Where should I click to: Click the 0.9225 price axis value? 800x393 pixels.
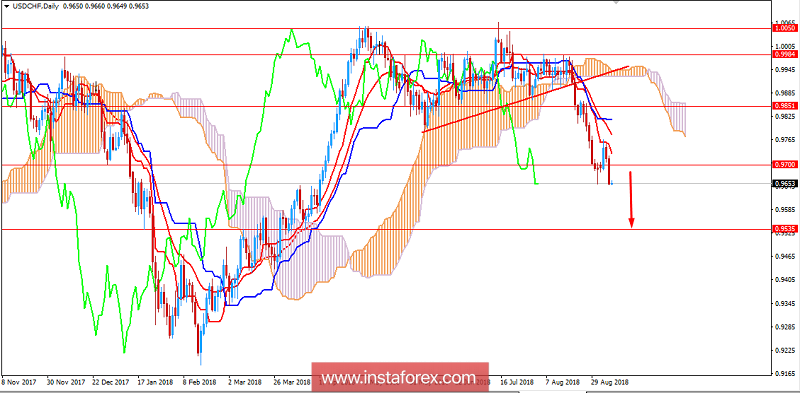tap(785, 351)
